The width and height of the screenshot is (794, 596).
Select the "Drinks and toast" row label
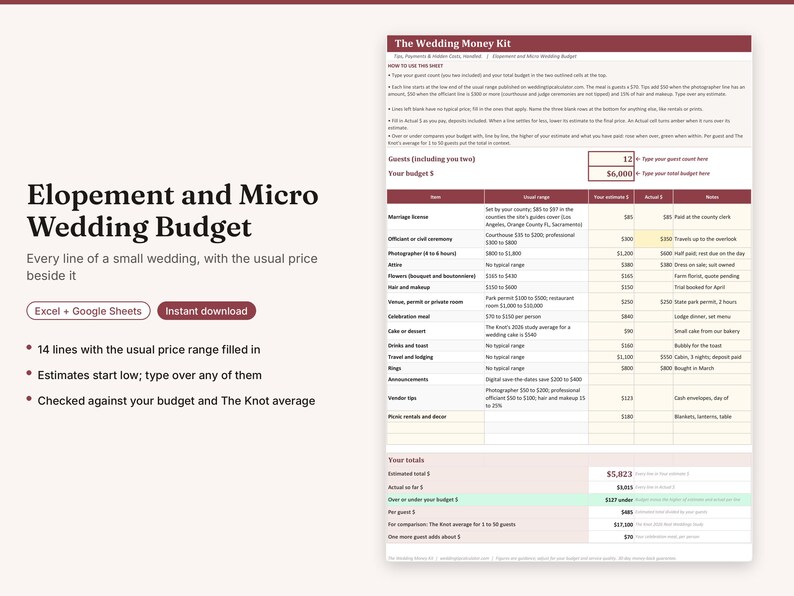click(x=408, y=345)
